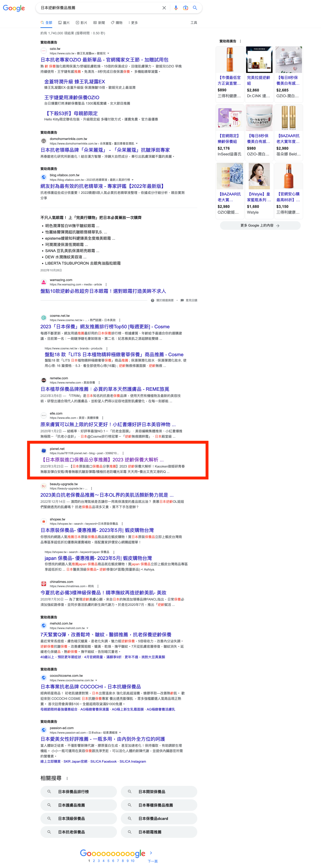Open more options for chinatimes.com result
This screenshot has width=321, height=868.
[98, 586]
